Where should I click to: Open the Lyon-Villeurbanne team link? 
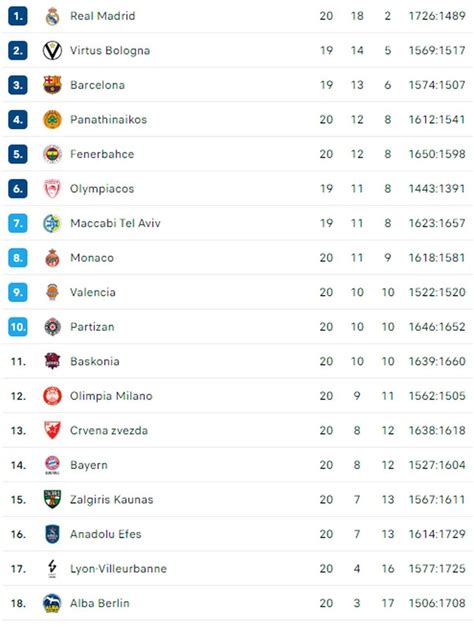pyautogui.click(x=118, y=569)
